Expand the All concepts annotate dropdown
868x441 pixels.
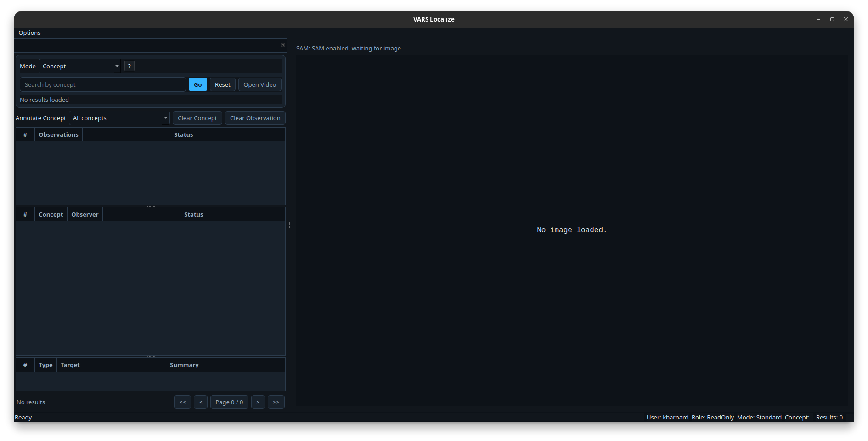(119, 118)
